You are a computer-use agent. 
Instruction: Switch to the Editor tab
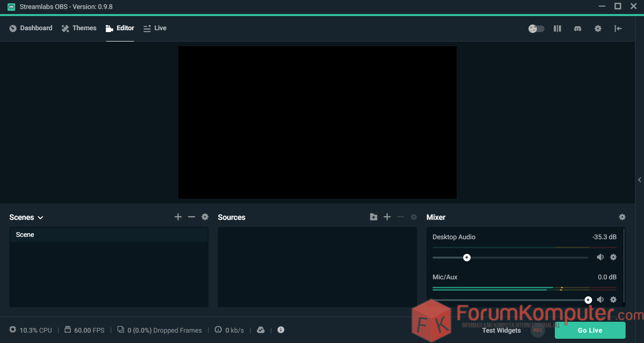point(120,28)
